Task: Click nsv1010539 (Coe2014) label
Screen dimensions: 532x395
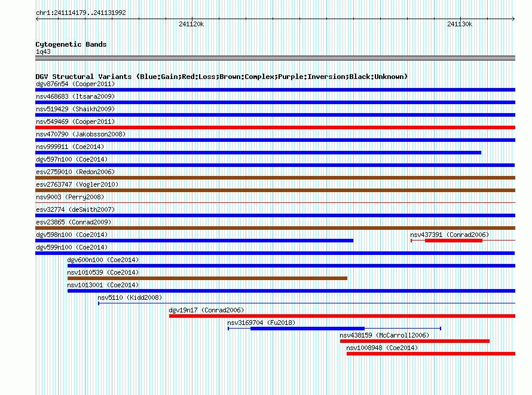Action: (103, 272)
